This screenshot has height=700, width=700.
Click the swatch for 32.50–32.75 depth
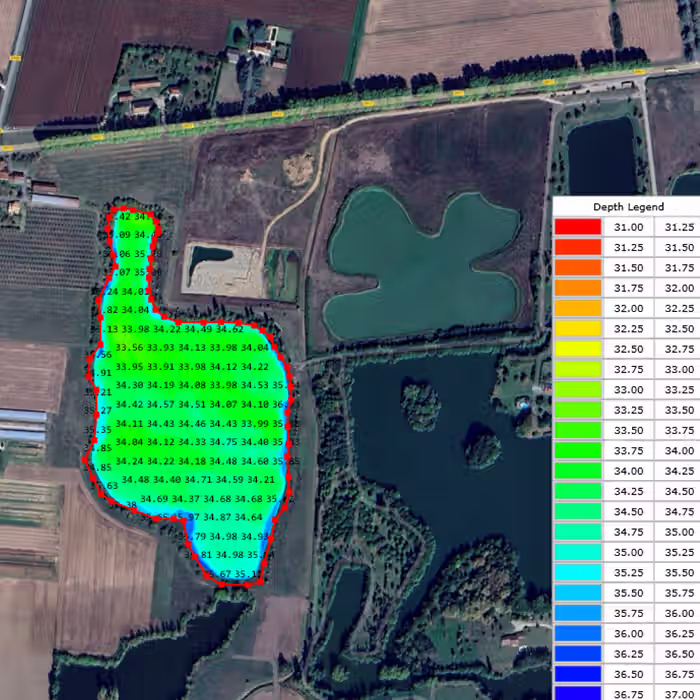click(578, 349)
